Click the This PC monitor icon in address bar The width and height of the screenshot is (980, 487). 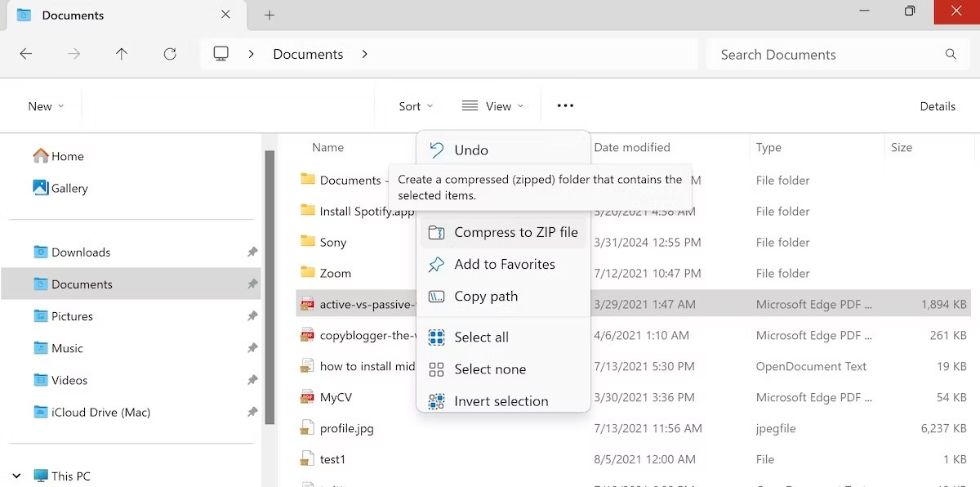coord(220,54)
